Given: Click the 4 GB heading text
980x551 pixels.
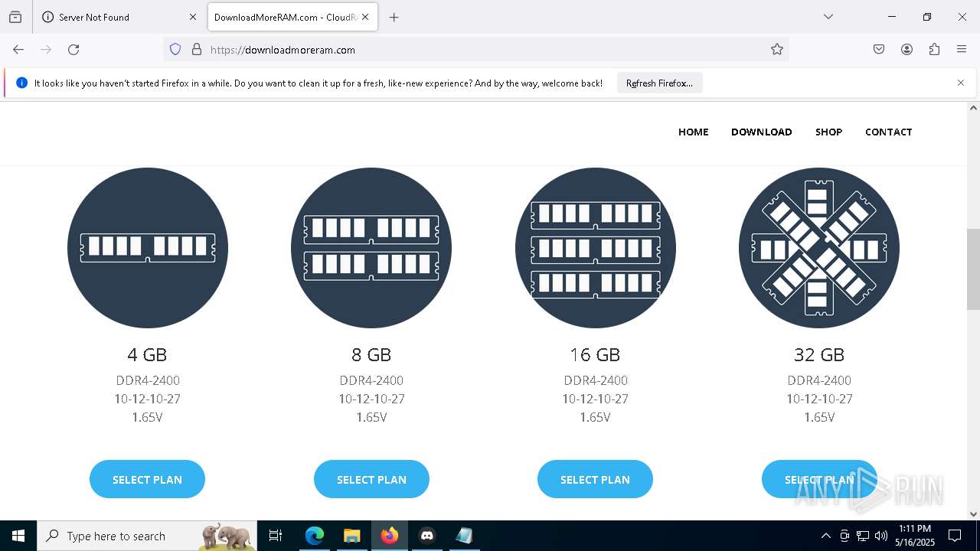Looking at the screenshot, I should coord(147,355).
